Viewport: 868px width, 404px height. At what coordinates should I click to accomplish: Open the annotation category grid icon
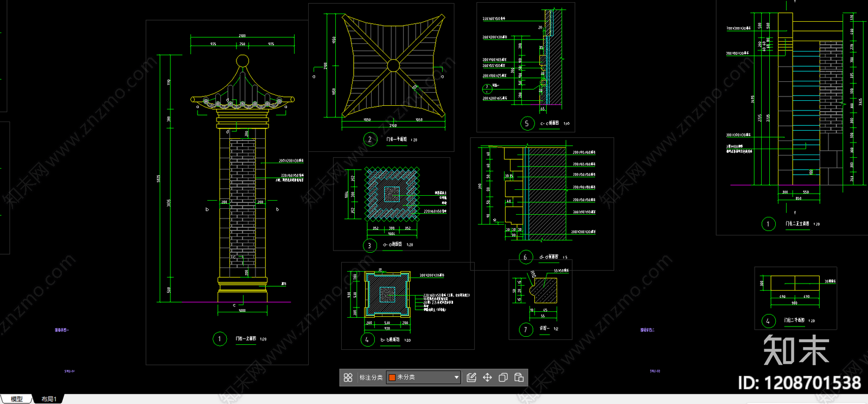348,377
